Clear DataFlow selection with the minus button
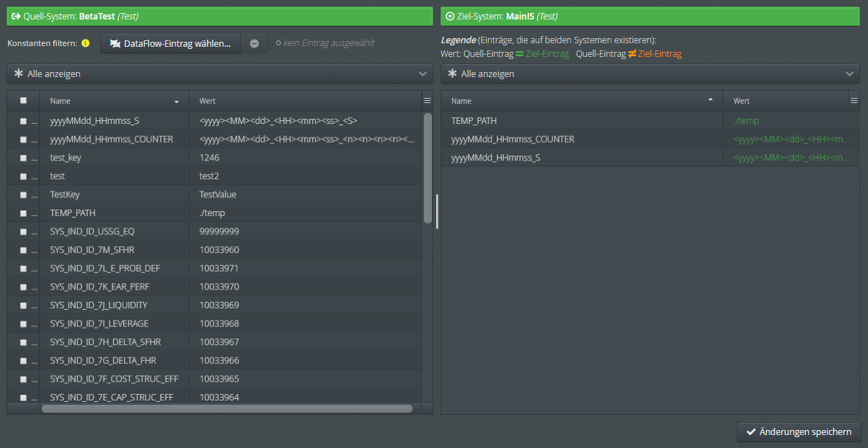868x448 pixels. click(254, 43)
